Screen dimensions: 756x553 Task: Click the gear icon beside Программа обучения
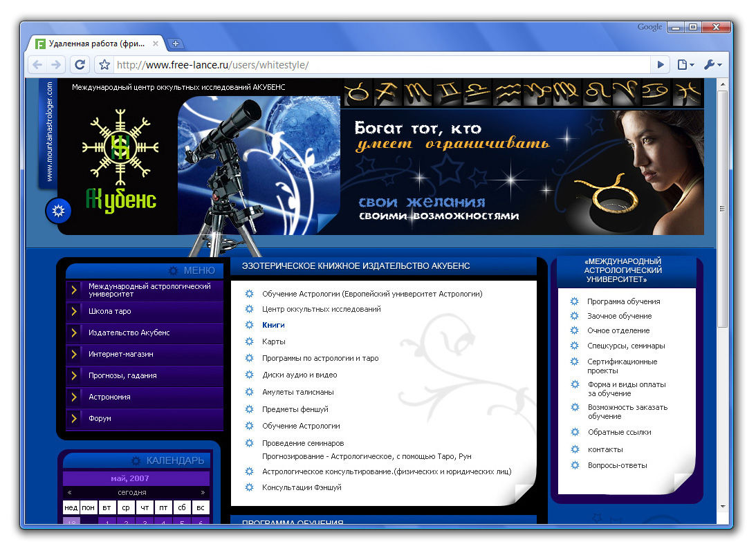(574, 301)
